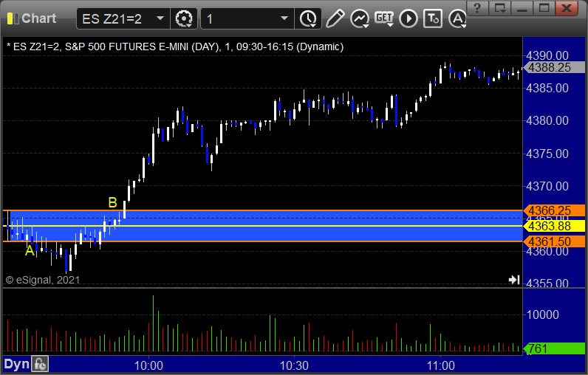The width and height of the screenshot is (588, 375).
Task: Click the text reset T icon
Action: [433, 18]
